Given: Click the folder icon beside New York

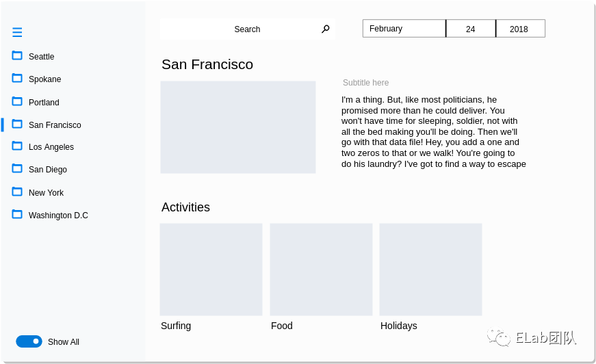Looking at the screenshot, I should click(17, 192).
